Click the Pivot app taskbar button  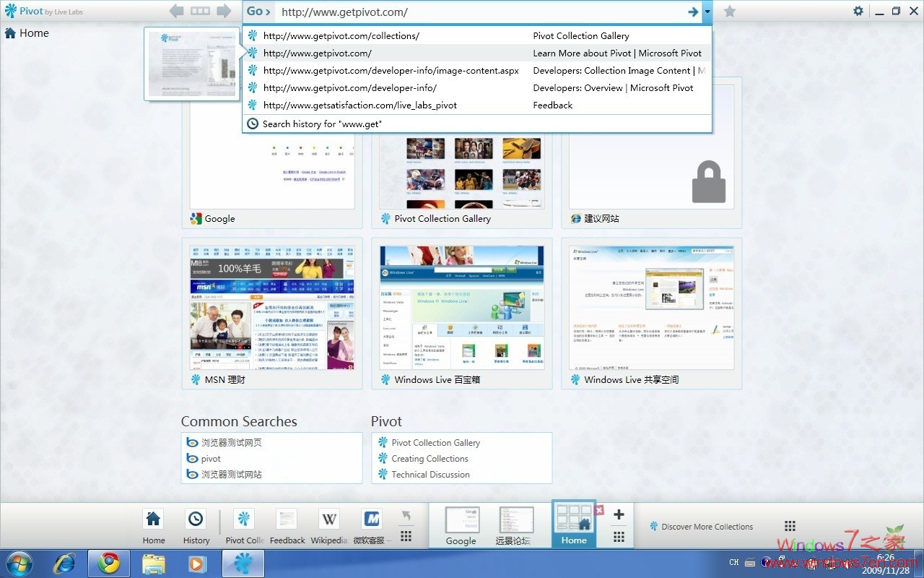pyautogui.click(x=243, y=564)
